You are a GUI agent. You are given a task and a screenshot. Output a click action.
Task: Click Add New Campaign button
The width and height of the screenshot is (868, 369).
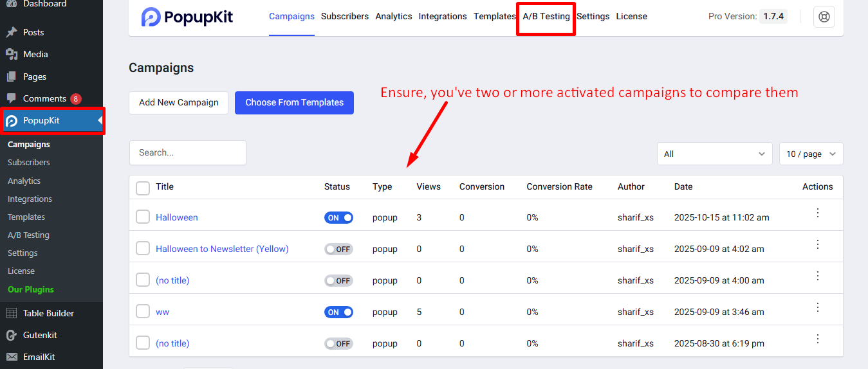pyautogui.click(x=179, y=102)
